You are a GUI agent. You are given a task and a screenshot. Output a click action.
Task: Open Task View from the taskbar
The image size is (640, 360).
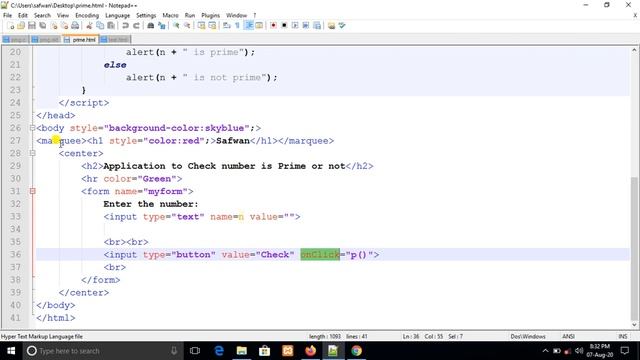coord(195,351)
